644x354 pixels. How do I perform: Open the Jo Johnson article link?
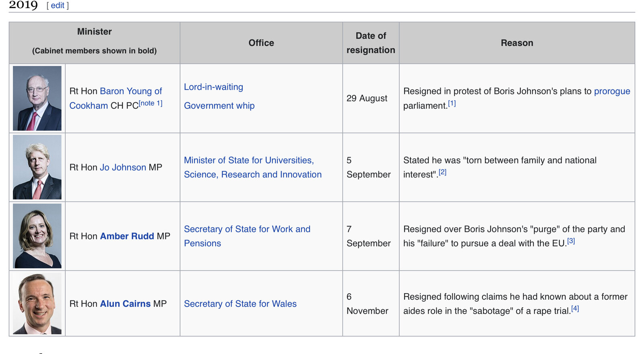(x=123, y=167)
